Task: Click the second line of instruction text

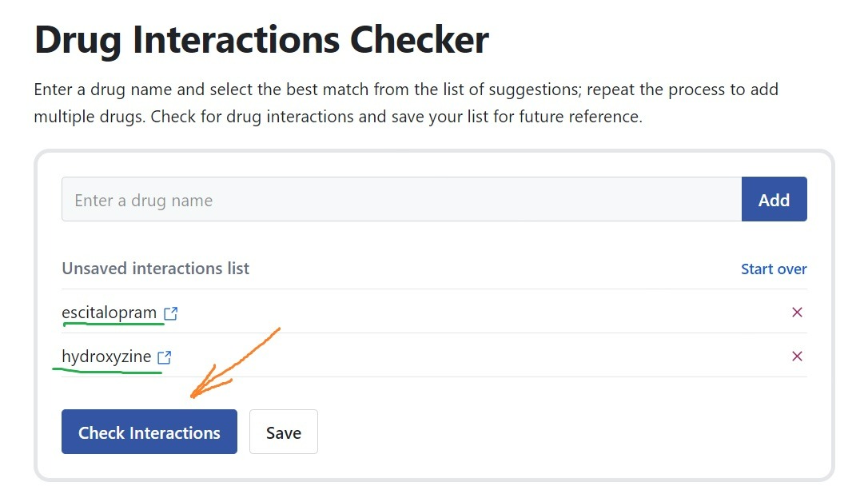Action: [337, 117]
